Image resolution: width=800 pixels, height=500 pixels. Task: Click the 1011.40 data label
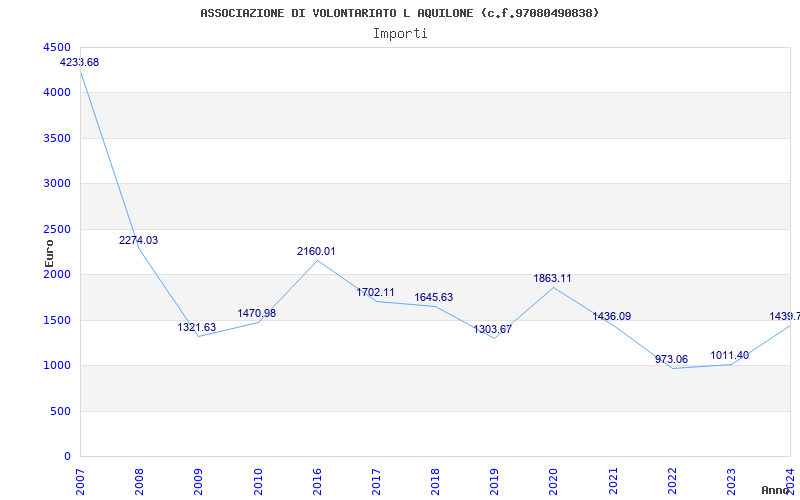pyautogui.click(x=730, y=355)
